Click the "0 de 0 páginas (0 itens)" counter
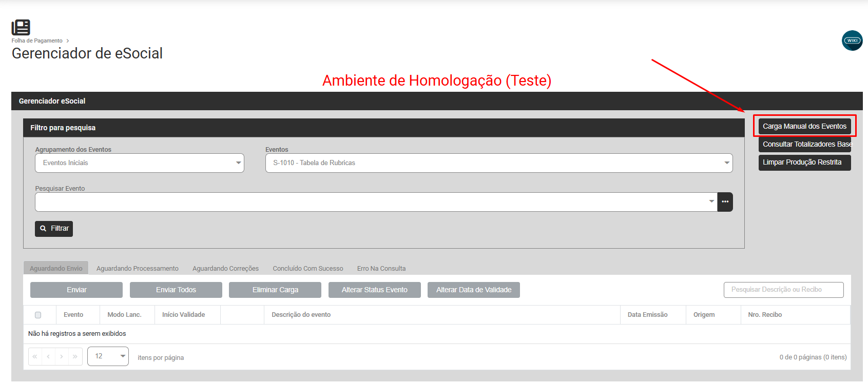Image resolution: width=868 pixels, height=384 pixels. (x=813, y=357)
